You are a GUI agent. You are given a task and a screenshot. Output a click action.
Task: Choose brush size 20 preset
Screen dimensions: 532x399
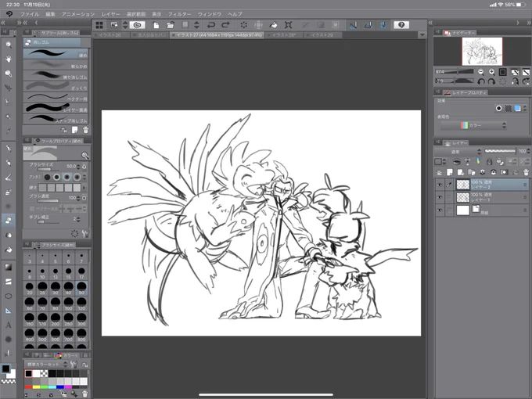pos(30,288)
